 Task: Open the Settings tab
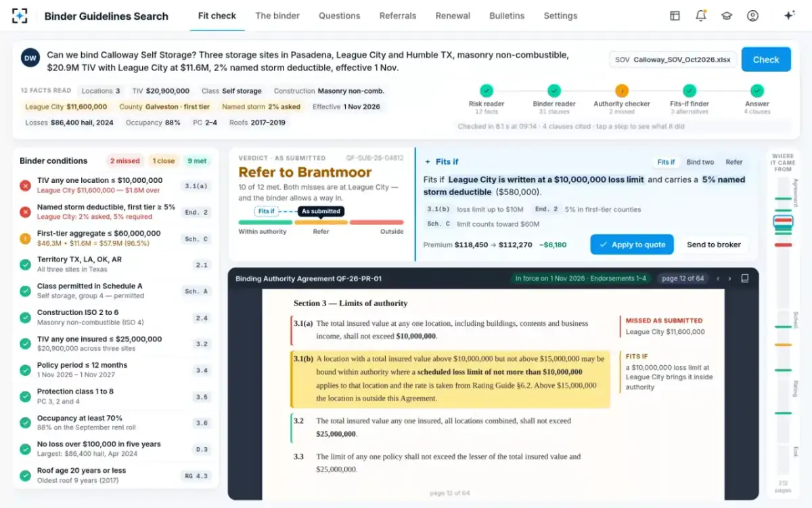pos(561,16)
